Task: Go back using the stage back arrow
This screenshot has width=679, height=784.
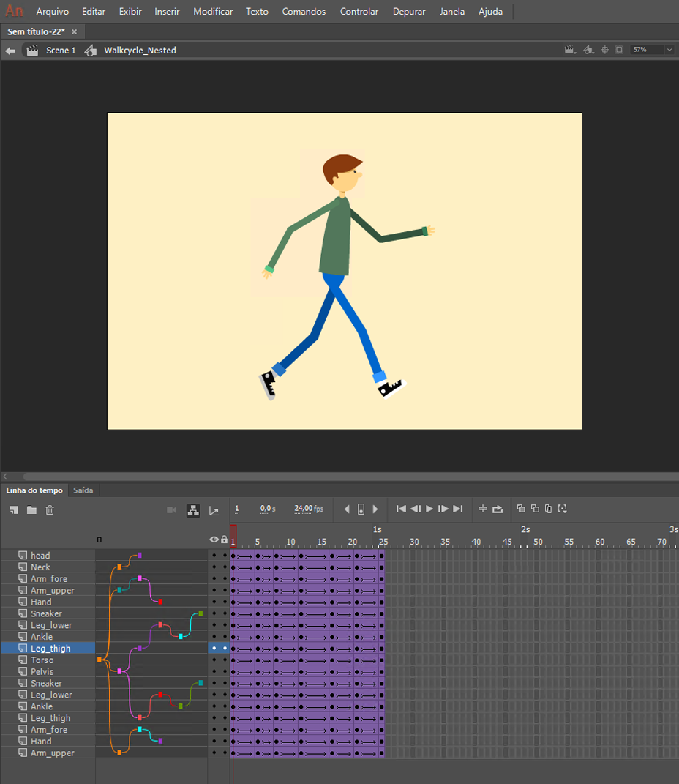Action: (10, 51)
